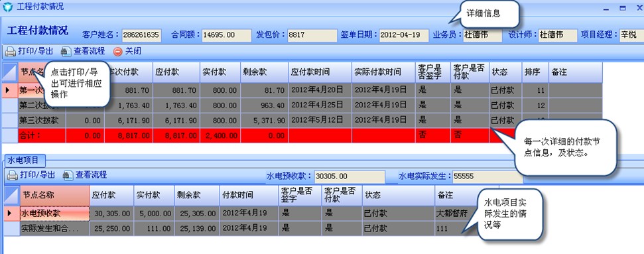644x254 pixels.
Task: Click the 业务员 field 杜德伟
Action: point(483,35)
